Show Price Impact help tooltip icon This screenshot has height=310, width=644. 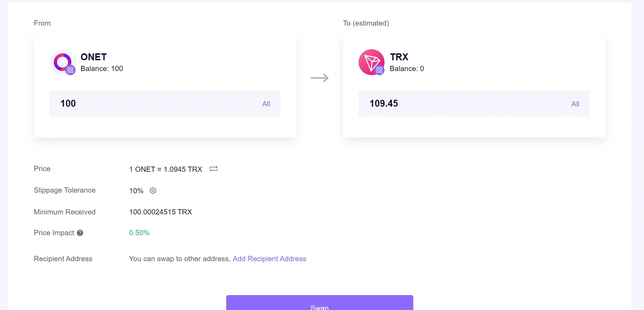click(80, 233)
